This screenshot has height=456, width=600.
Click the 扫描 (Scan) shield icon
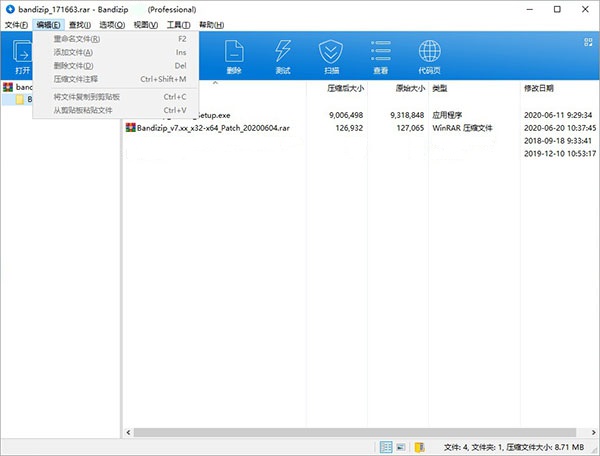[331, 57]
